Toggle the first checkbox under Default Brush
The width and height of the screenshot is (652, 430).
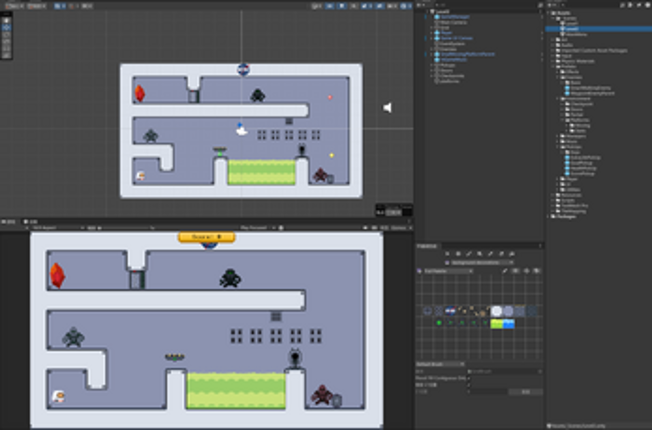pyautogui.click(x=469, y=378)
